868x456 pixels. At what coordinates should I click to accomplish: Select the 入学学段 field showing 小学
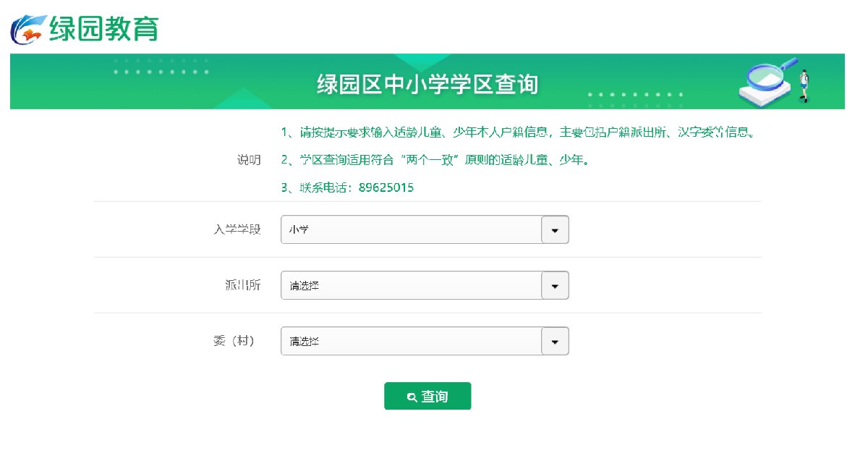coord(425,229)
